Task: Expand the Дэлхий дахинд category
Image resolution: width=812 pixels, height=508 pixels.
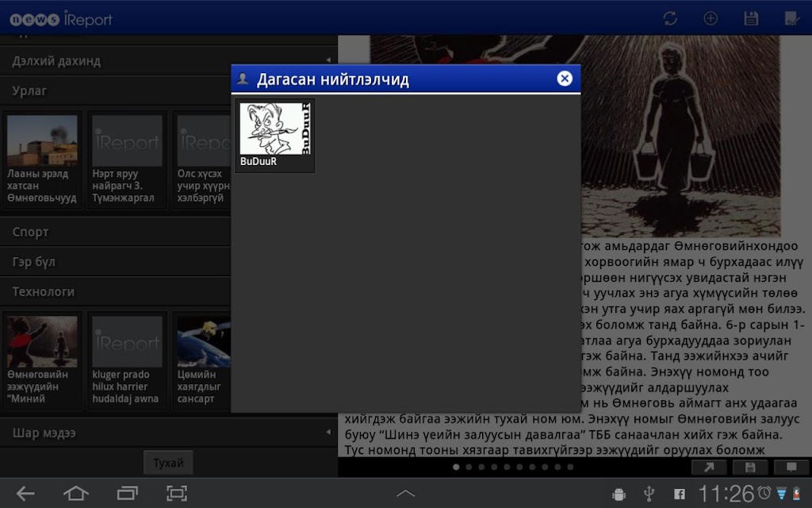Action: click(x=168, y=60)
